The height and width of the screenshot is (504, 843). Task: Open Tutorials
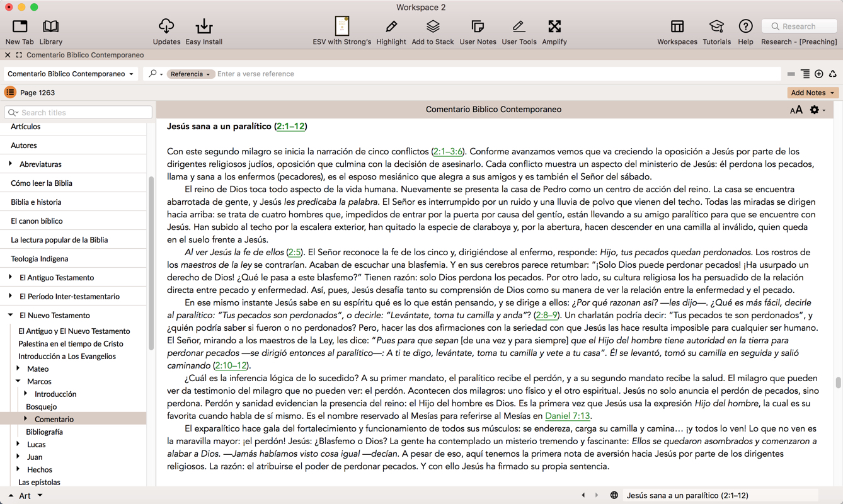[x=716, y=31]
